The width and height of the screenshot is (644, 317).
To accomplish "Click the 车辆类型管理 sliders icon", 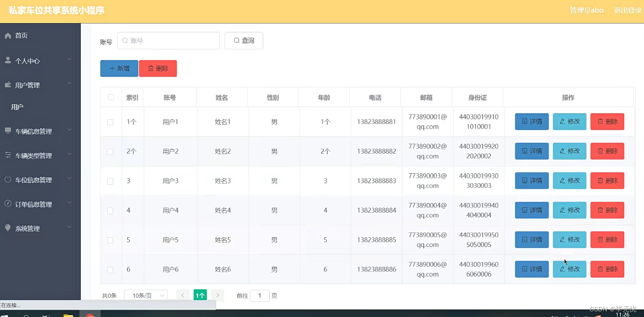I will pos(8,155).
